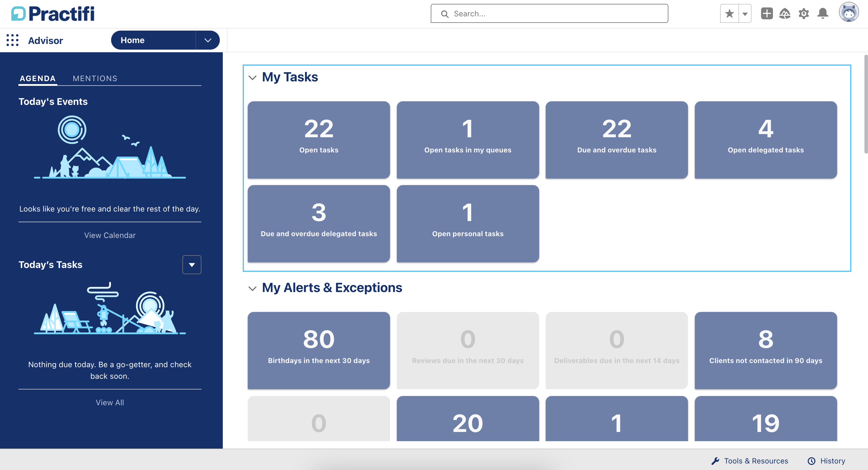Collapse the My Tasks section

[x=252, y=78]
